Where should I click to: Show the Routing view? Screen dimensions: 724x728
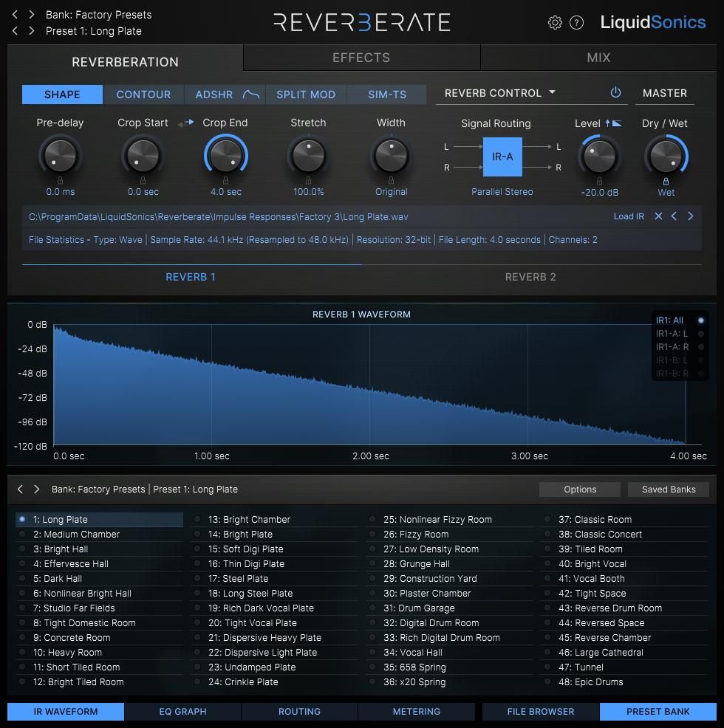299,711
